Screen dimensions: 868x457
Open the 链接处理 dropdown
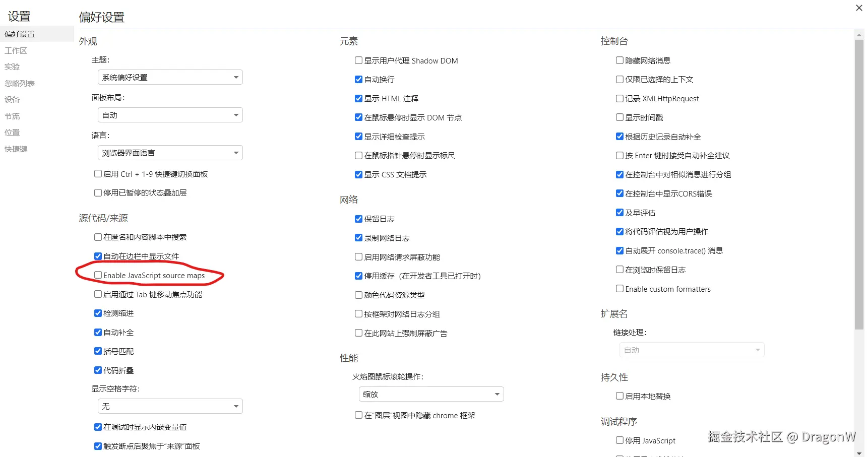tap(691, 349)
